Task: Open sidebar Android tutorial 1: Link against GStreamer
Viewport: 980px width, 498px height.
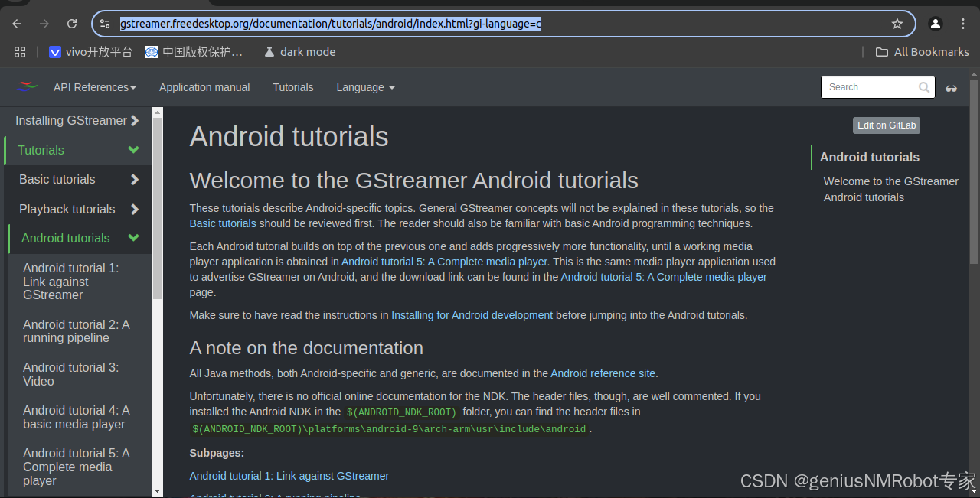Action: tap(70, 282)
